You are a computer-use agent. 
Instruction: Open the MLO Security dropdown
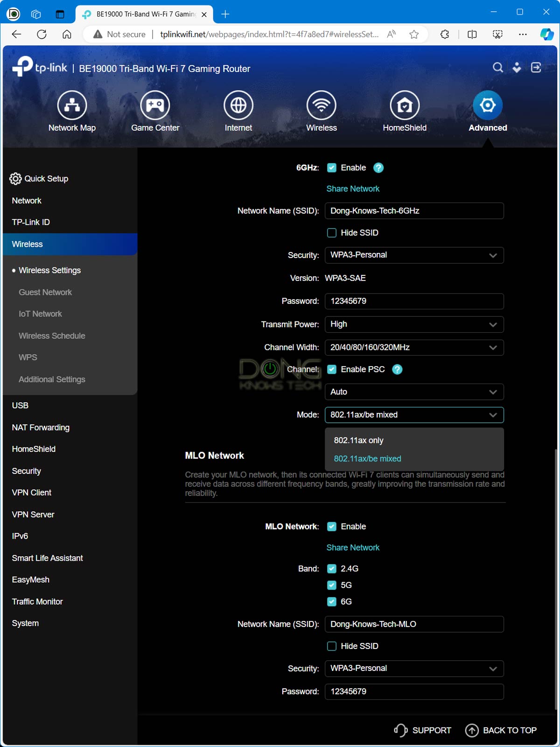414,669
